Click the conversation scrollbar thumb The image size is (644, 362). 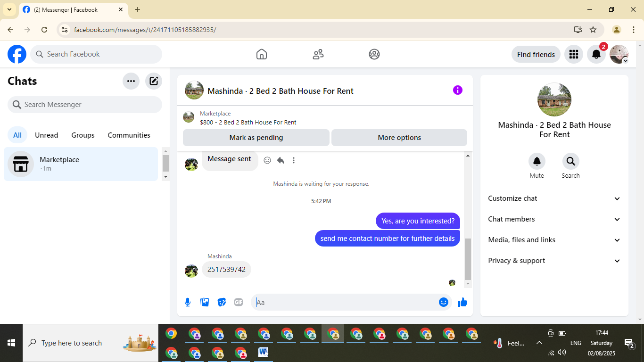[x=468, y=259]
